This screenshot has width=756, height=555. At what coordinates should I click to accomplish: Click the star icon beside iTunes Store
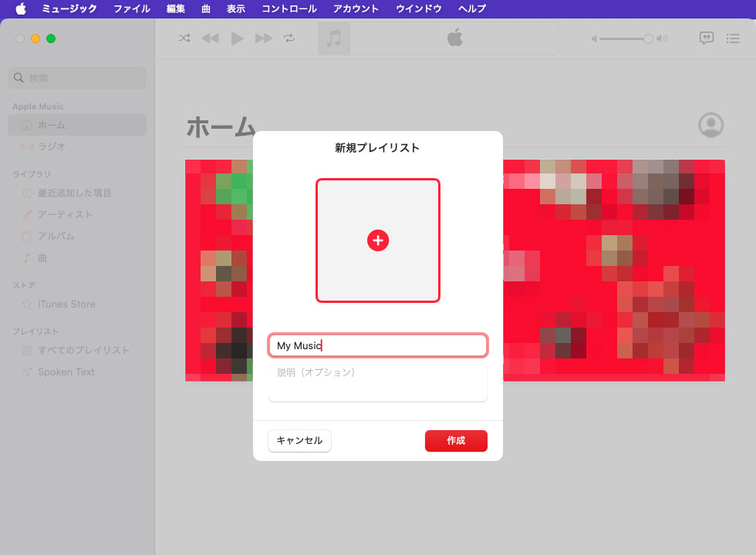[27, 304]
